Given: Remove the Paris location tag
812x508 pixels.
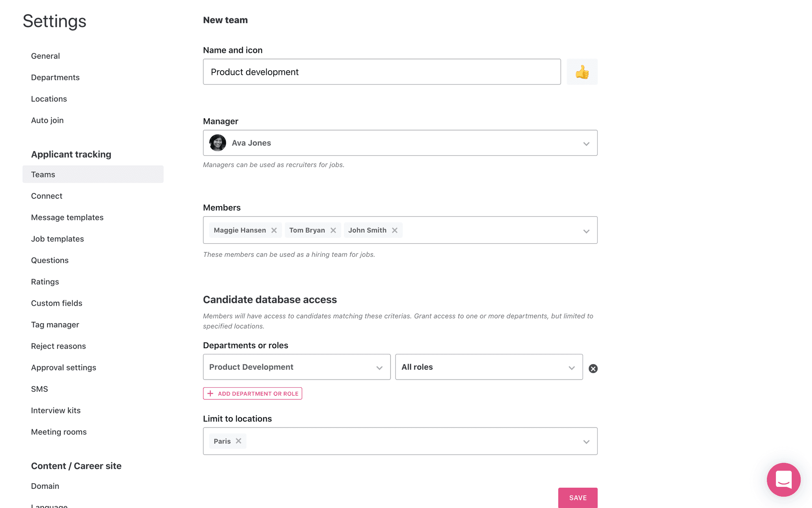Looking at the screenshot, I should point(238,441).
